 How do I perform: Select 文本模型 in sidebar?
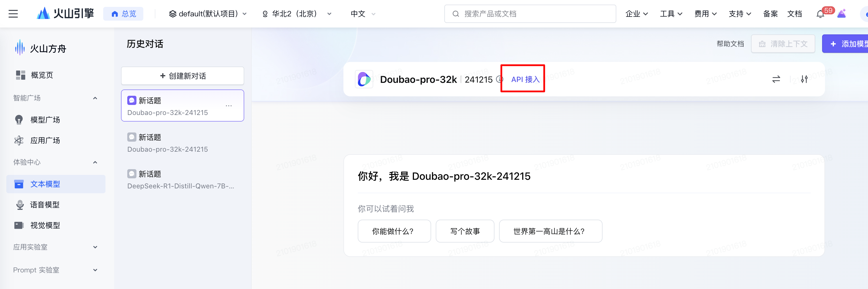pyautogui.click(x=56, y=184)
